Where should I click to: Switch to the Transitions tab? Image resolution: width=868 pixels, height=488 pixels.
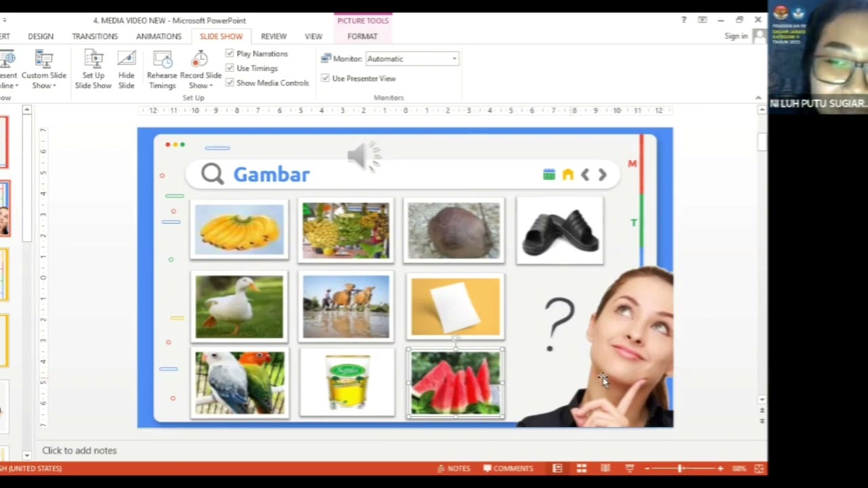[x=95, y=37]
